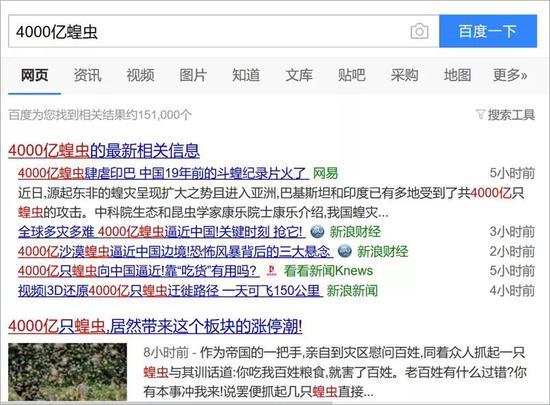Open 4000亿蝗虫的最新相关信息 heading link
The height and width of the screenshot is (405, 550).
tap(104, 150)
